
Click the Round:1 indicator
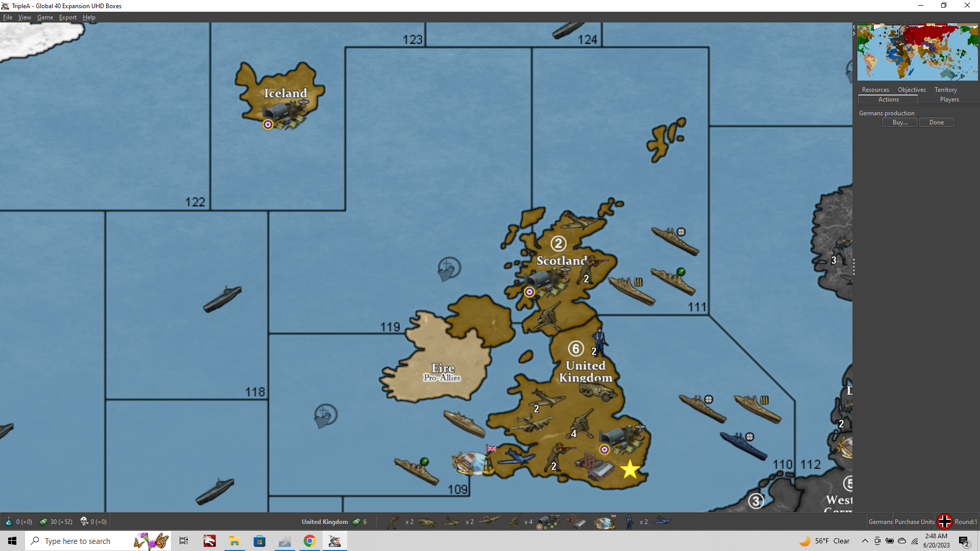pos(966,522)
